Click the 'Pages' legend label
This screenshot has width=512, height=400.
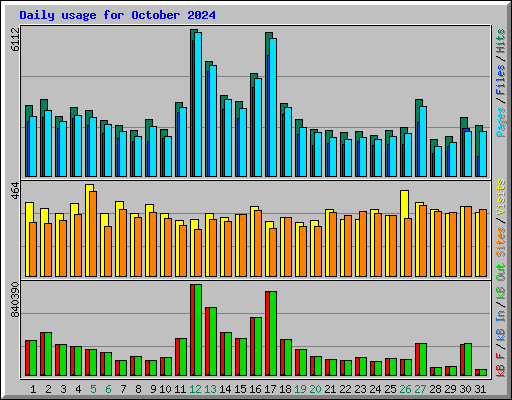click(x=501, y=122)
